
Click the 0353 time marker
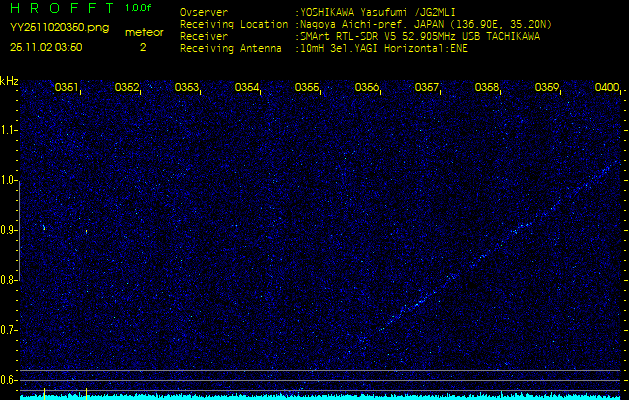tap(187, 88)
